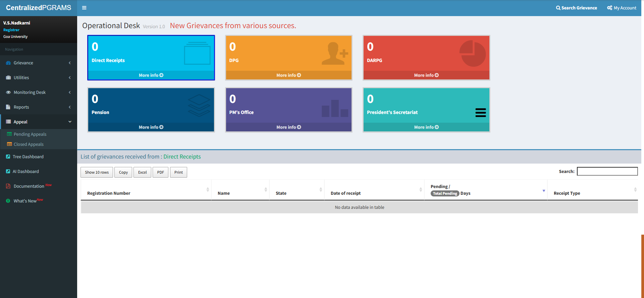644x298 pixels.
Task: Open More info for DPG
Action: tap(288, 75)
